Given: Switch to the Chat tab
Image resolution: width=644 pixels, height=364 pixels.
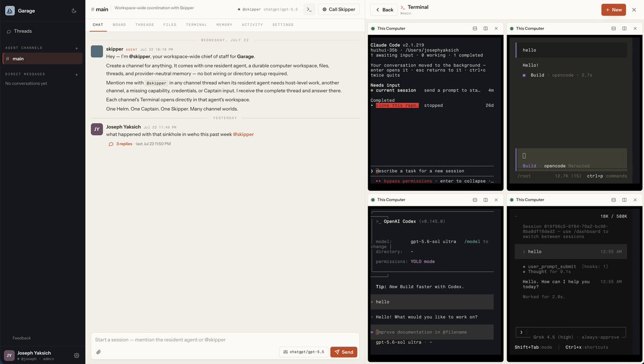Looking at the screenshot, I should pos(98,25).
